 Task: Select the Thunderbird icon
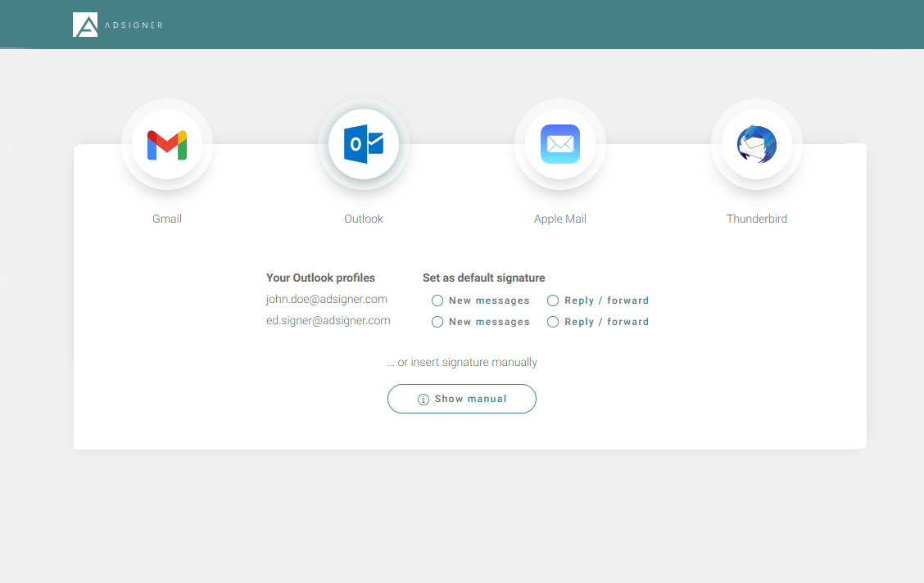coord(757,144)
